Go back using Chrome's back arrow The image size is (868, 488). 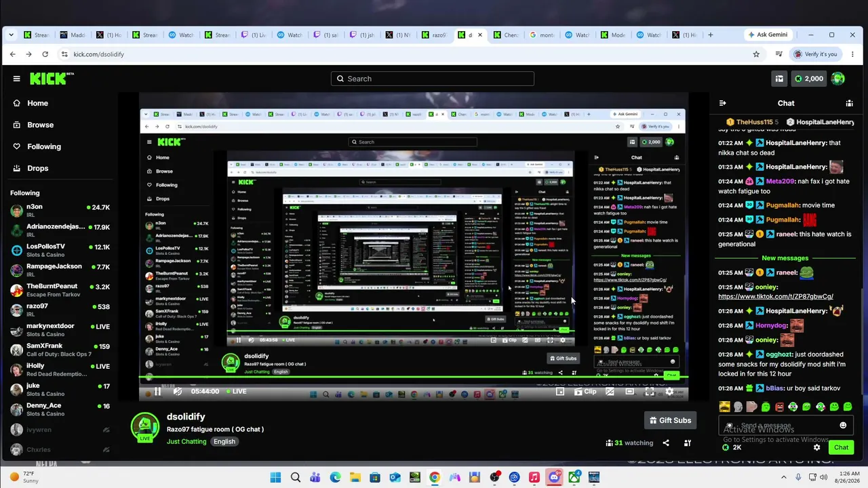12,54
